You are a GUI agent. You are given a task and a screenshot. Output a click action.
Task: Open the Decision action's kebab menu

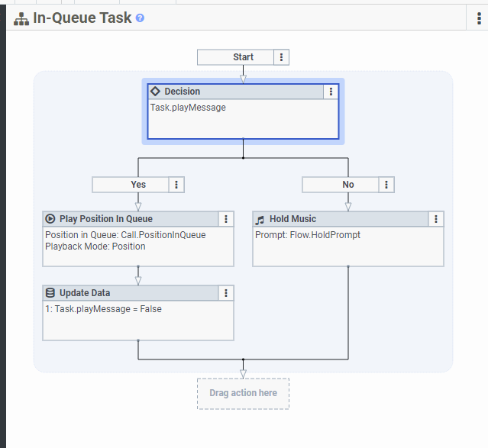click(331, 92)
